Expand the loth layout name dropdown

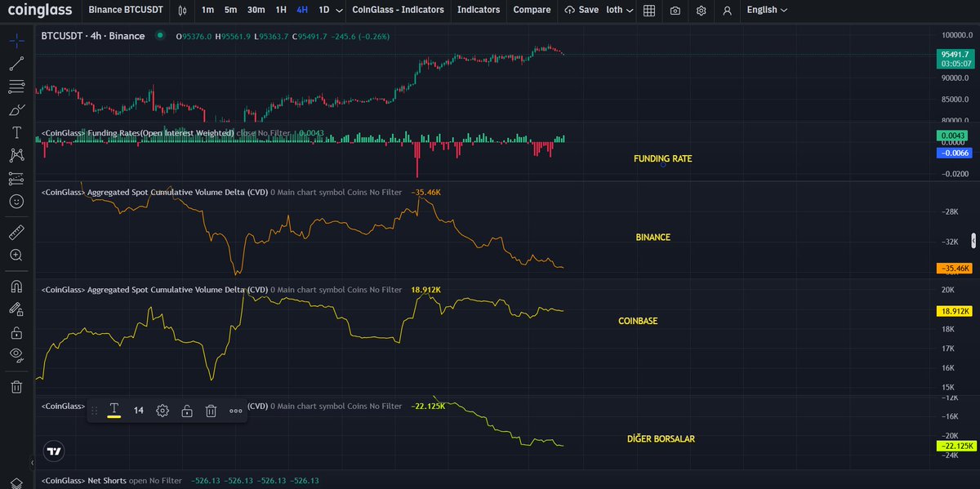click(x=619, y=11)
